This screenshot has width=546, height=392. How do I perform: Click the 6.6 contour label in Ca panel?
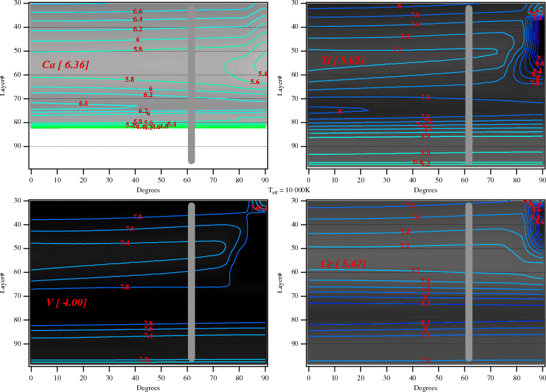point(138,12)
